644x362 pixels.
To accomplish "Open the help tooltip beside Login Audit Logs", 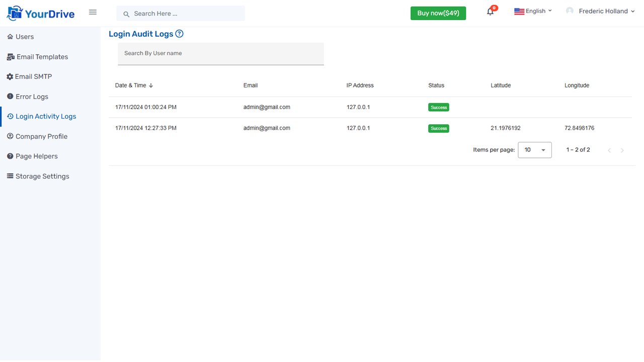I will [180, 34].
